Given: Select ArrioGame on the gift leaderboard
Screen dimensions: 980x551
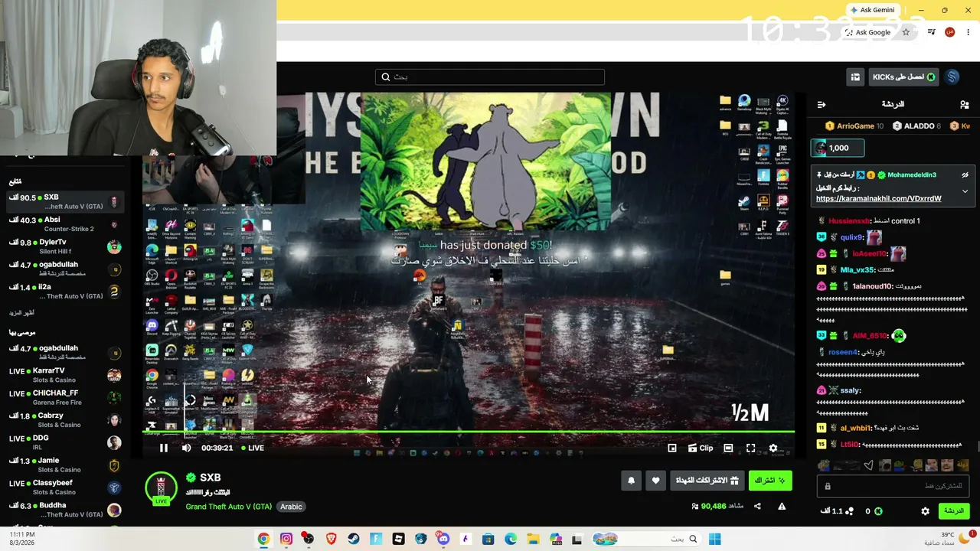Looking at the screenshot, I should pos(854,126).
